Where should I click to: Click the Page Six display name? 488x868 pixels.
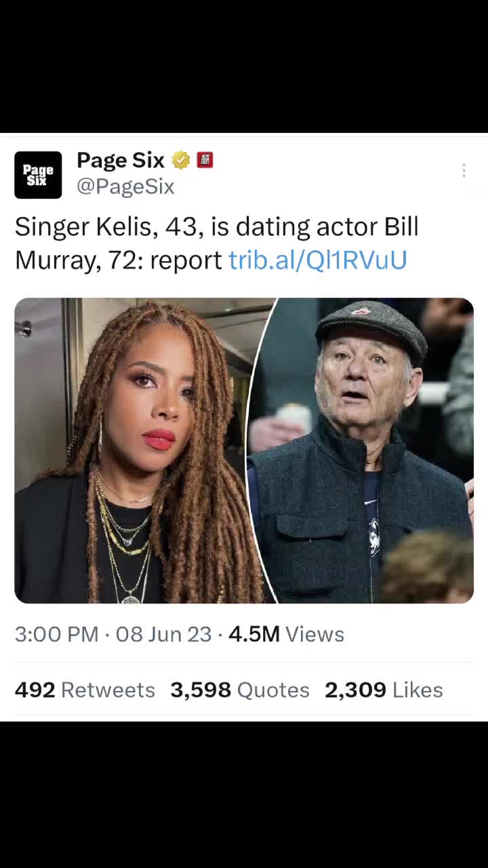[121, 161]
